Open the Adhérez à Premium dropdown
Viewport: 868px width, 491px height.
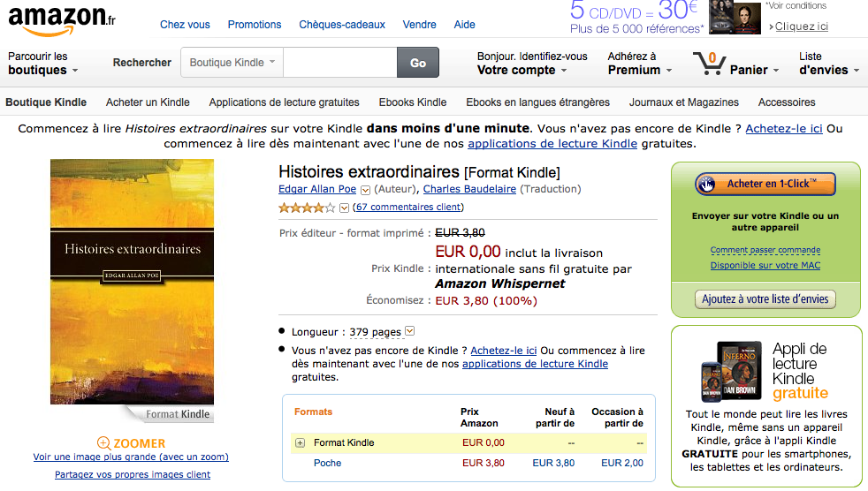coord(639,63)
